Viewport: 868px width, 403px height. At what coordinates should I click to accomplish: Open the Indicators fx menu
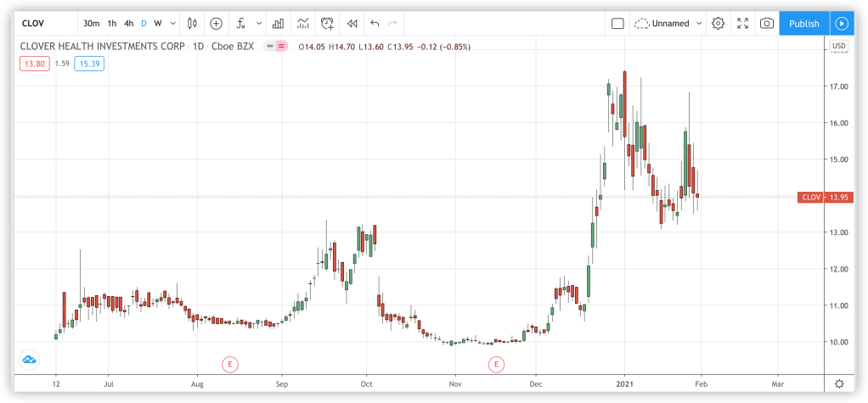tap(241, 24)
